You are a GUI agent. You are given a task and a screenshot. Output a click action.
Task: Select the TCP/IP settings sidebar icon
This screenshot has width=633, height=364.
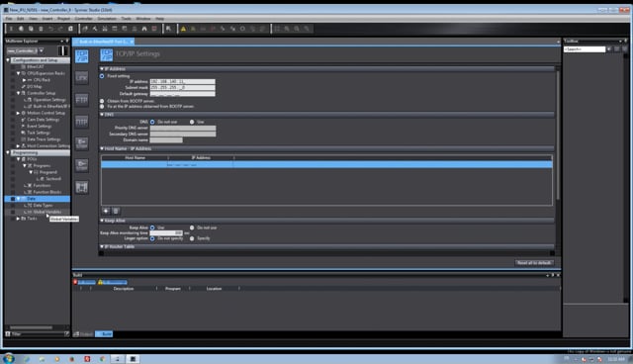[81, 56]
